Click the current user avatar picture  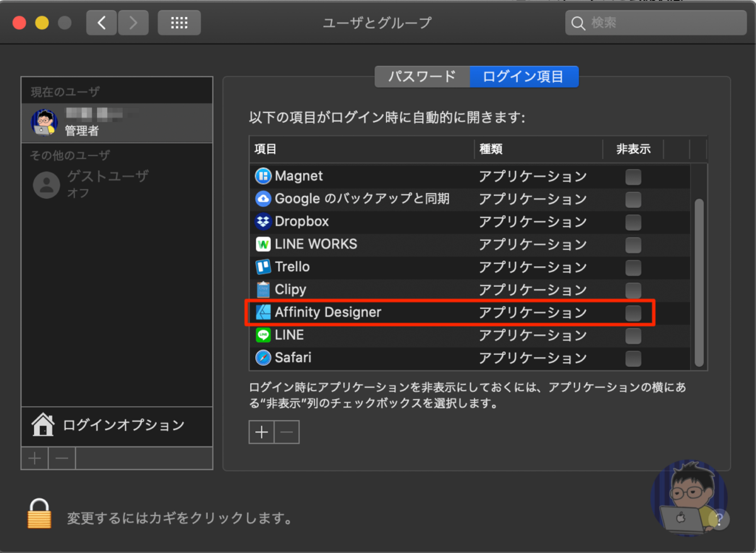(44, 122)
